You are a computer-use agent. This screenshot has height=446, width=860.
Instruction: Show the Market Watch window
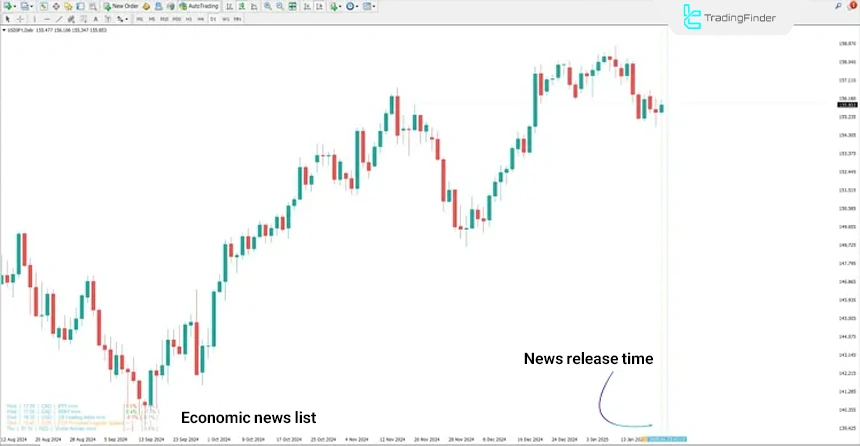pos(43,7)
